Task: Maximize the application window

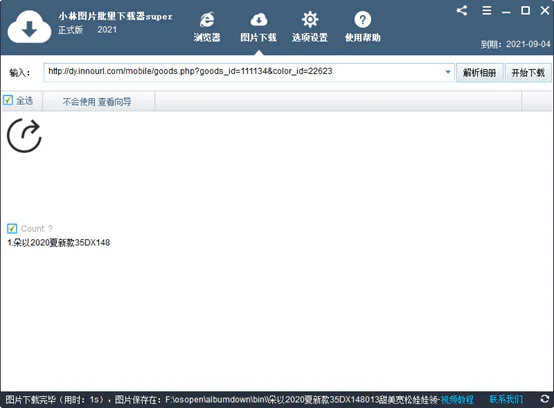Action: coord(525,10)
